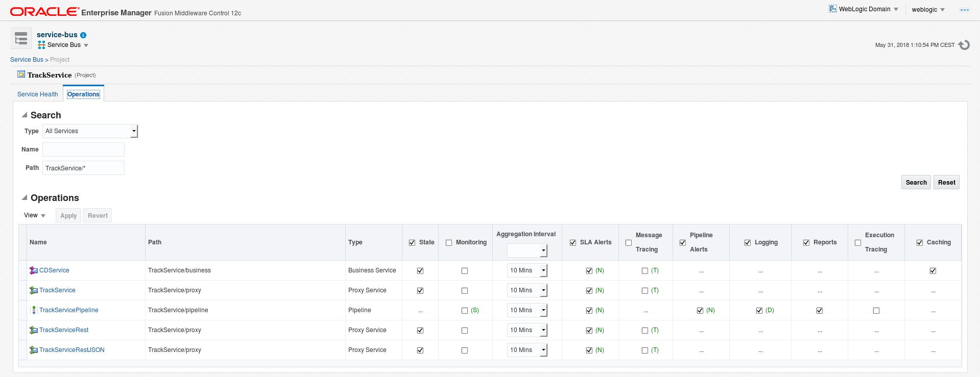Viewport: 980px width, 377px height.
Task: Open the WebLogic Domain menu
Action: [863, 9]
